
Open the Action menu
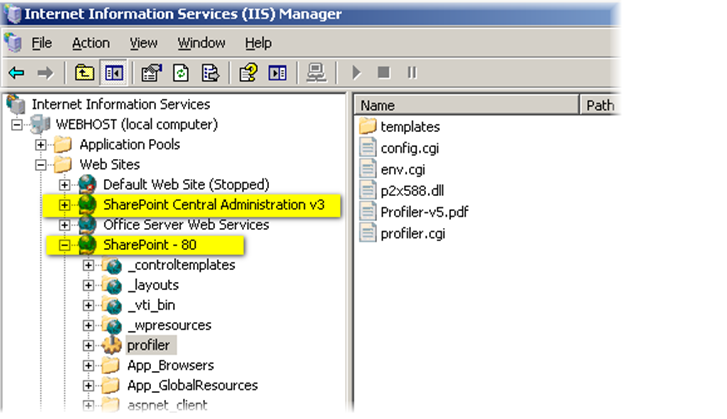click(x=91, y=43)
